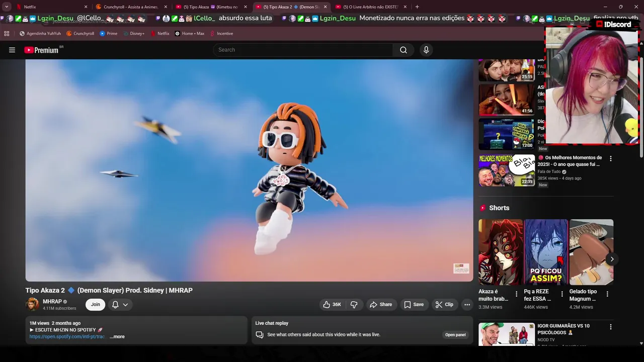
Task: Open the live chat replay panel
Action: click(455, 335)
